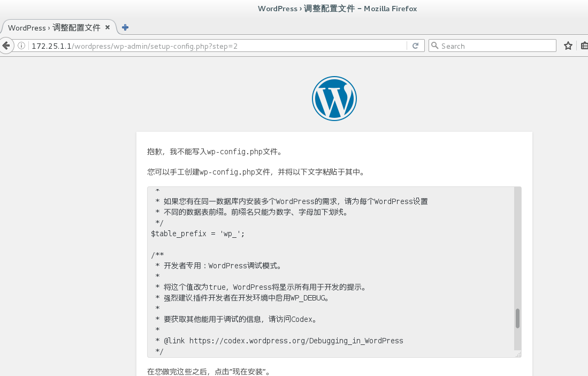The image size is (588, 376).
Task: Click the text 在您做完这些之后，点击"现在安装"。
Action: [x=209, y=372]
